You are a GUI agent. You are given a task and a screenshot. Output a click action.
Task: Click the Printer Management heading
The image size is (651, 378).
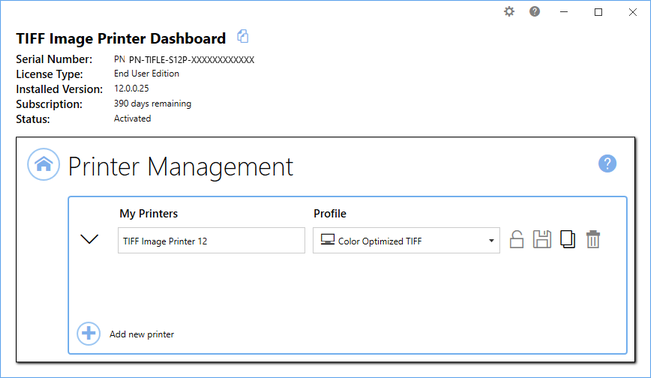point(181,167)
